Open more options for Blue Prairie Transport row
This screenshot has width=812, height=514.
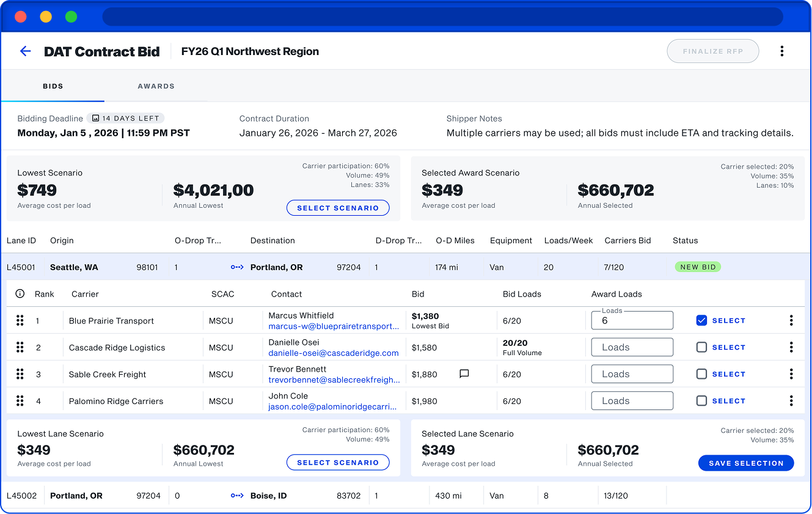[x=791, y=320]
